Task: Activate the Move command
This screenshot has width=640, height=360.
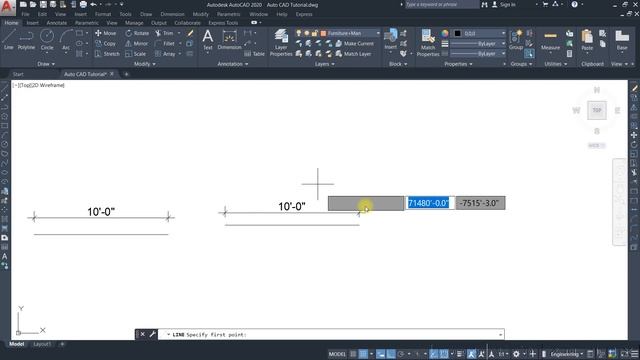Action: [105, 33]
